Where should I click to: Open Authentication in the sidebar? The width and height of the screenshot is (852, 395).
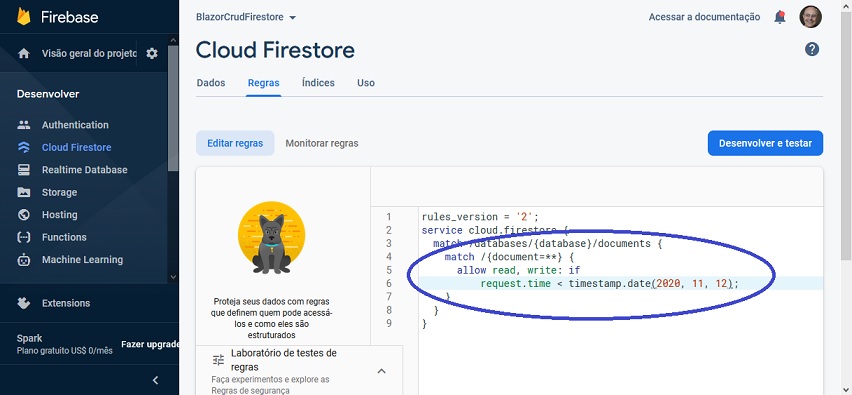click(75, 125)
